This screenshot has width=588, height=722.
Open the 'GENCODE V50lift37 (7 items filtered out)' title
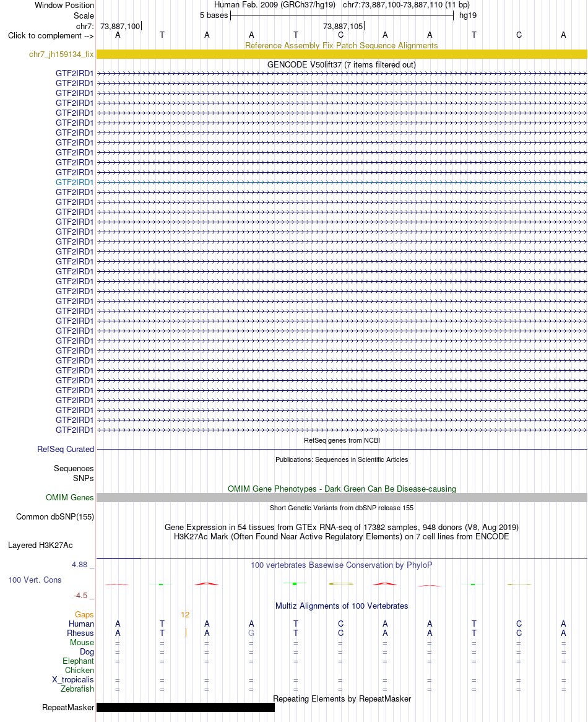342,64
